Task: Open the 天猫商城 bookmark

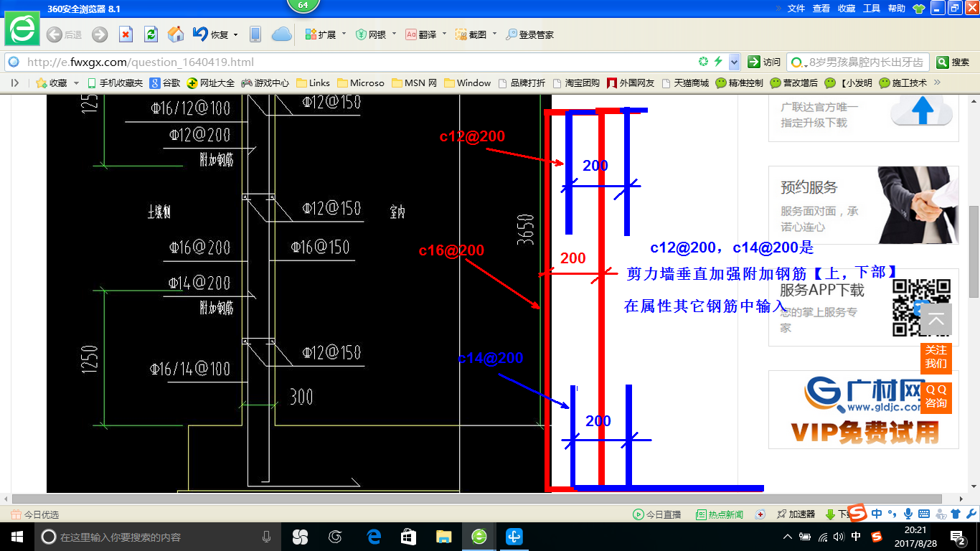Action: point(685,83)
